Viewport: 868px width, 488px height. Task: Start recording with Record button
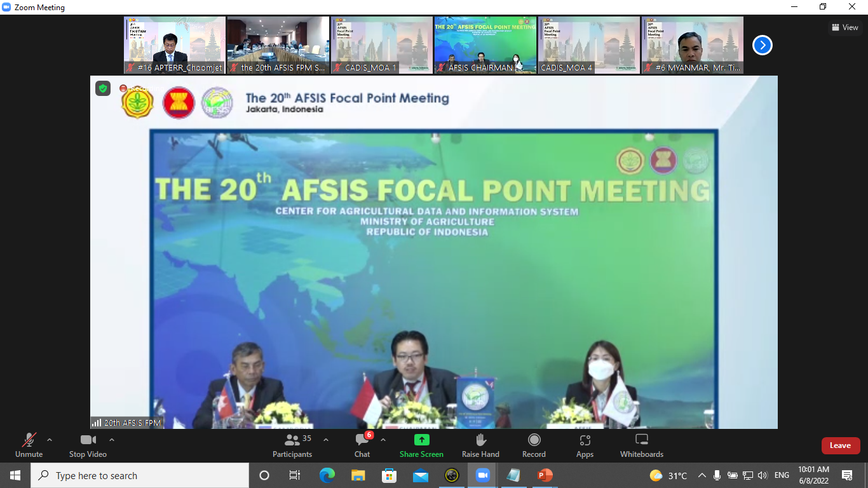tap(534, 445)
